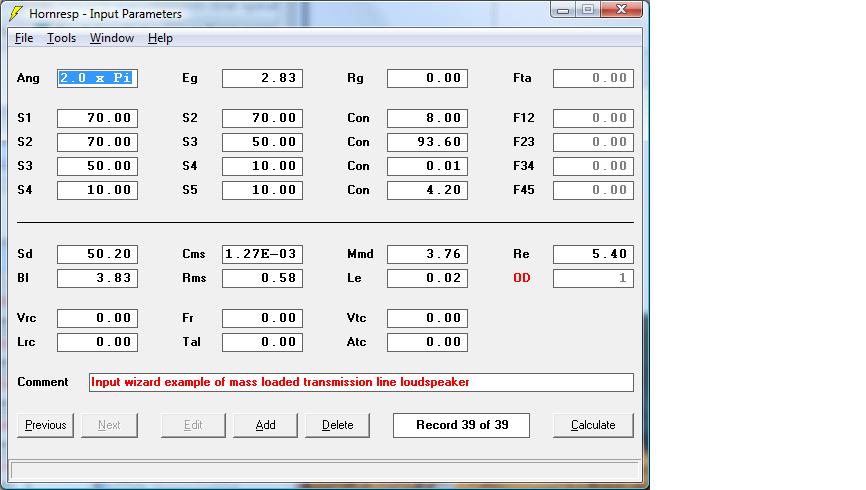
Task: Click the Con field showing 93.60
Action: pyautogui.click(x=427, y=142)
